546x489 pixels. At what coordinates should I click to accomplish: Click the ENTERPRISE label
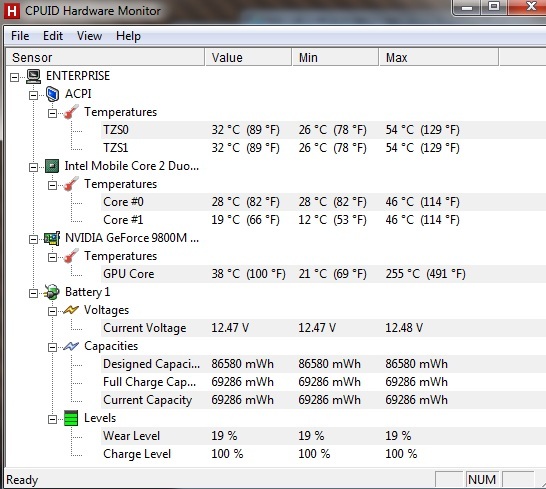[78, 76]
